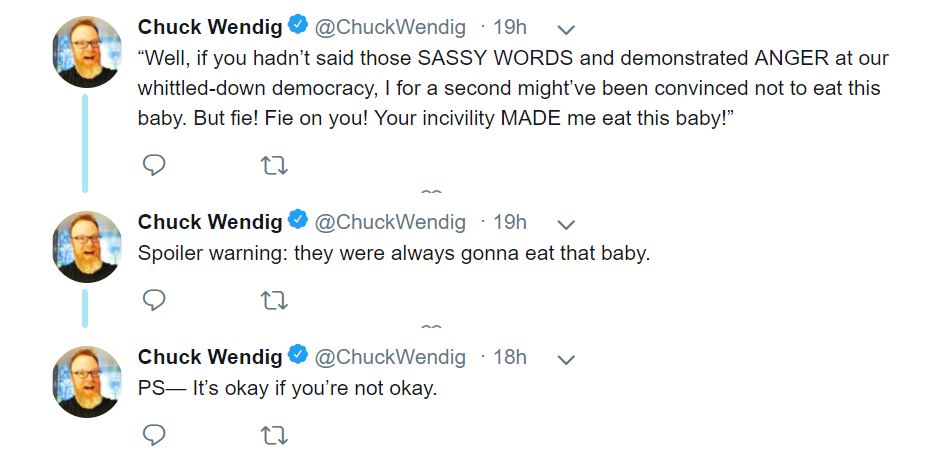
Task: Reply to the Spoiler warning tweet
Action: [154, 300]
